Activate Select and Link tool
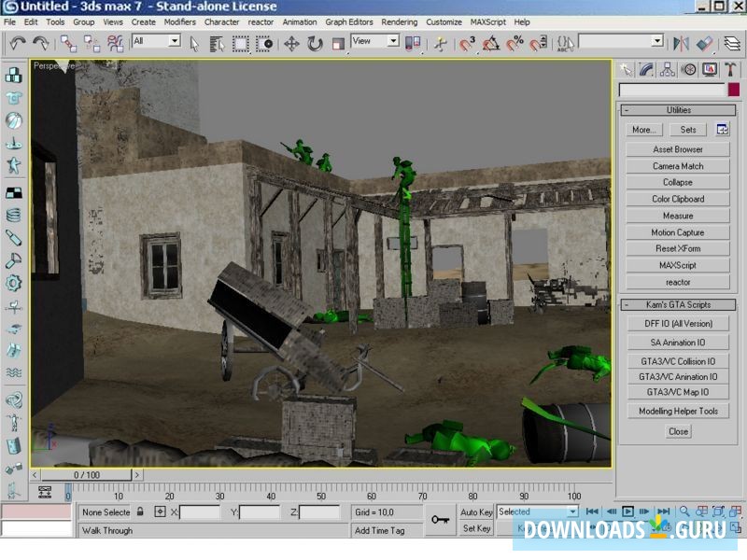 point(68,44)
